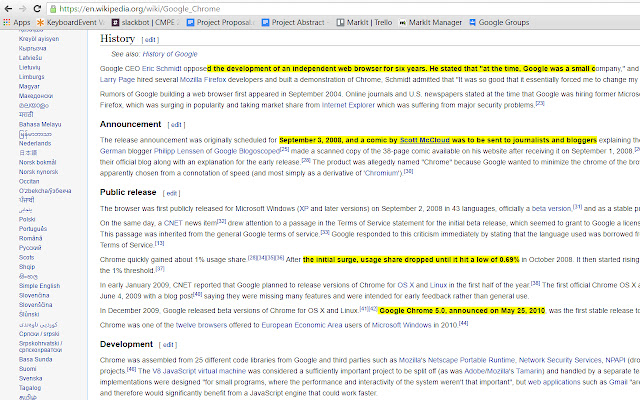Screen dimensions: 640x400
Task: Click the browser back arrow
Action: (8, 9)
